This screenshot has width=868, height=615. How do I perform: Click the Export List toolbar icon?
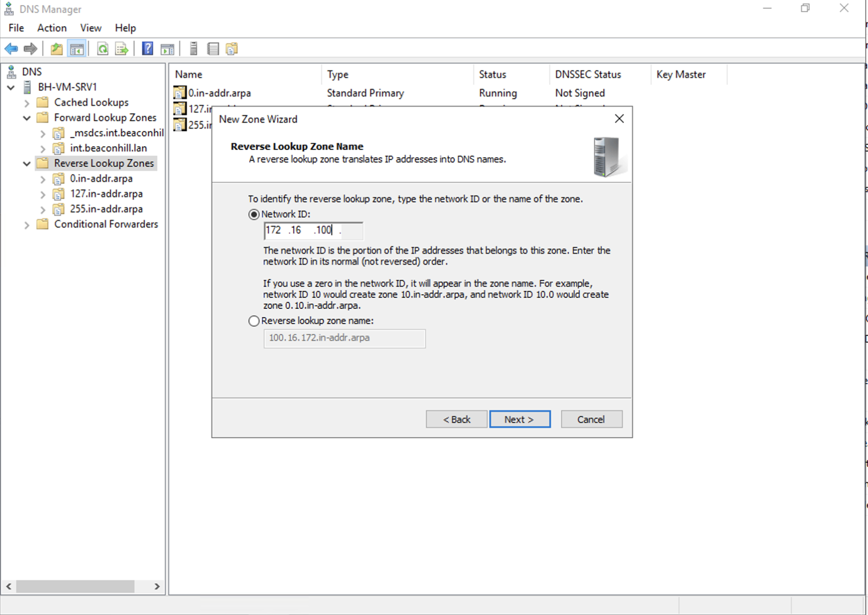coord(121,48)
